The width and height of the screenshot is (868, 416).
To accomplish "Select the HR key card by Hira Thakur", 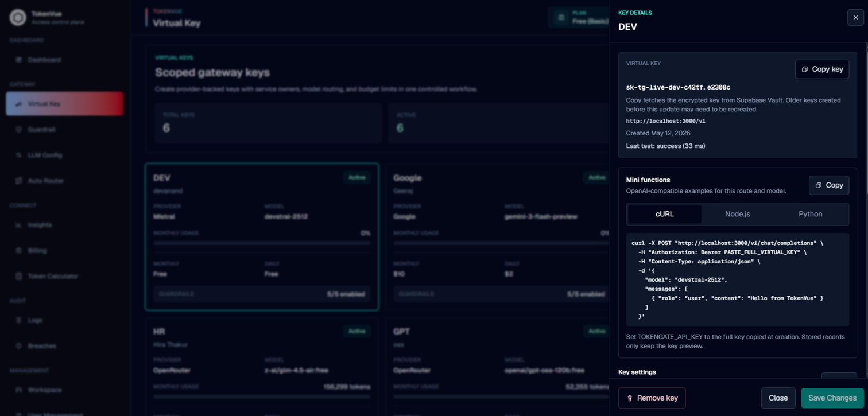I will pyautogui.click(x=262, y=366).
